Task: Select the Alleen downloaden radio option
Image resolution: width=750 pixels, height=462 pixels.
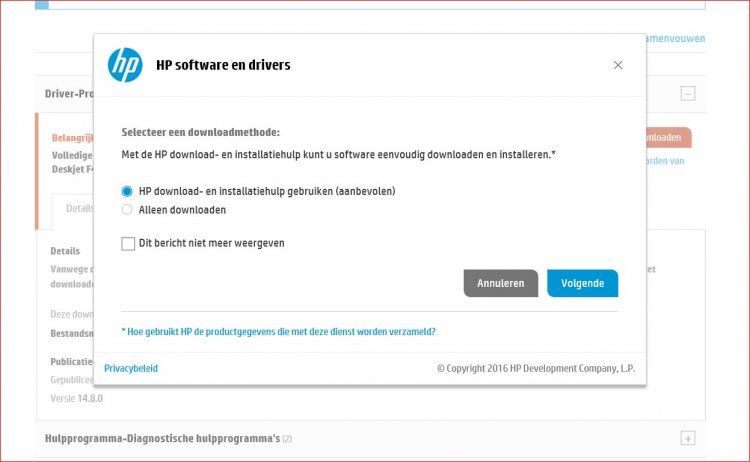Action: (127, 209)
